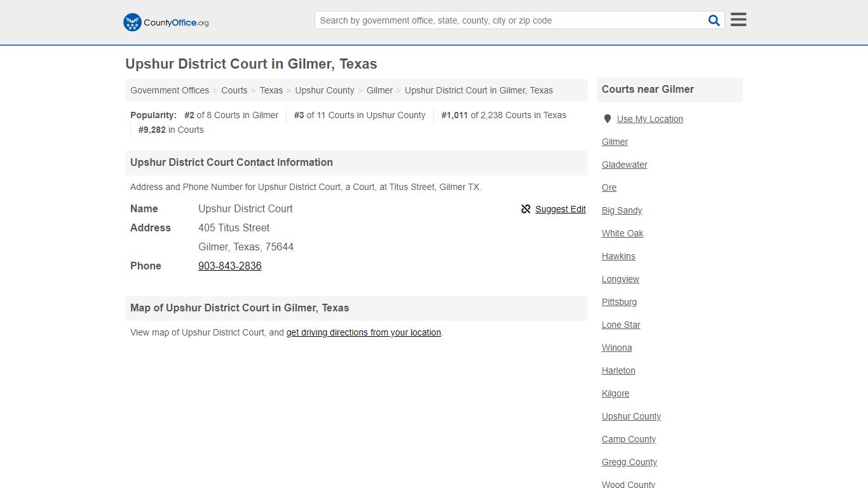The width and height of the screenshot is (868, 488).
Task: Call phone number 903-843-2836
Action: pos(230,266)
